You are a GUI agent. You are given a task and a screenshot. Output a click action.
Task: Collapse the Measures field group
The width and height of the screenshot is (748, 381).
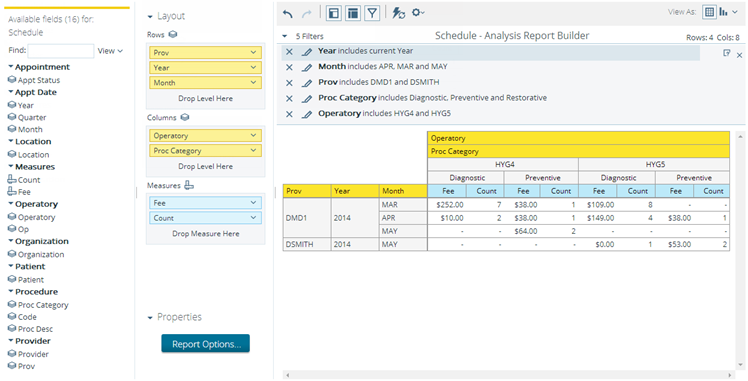click(10, 166)
